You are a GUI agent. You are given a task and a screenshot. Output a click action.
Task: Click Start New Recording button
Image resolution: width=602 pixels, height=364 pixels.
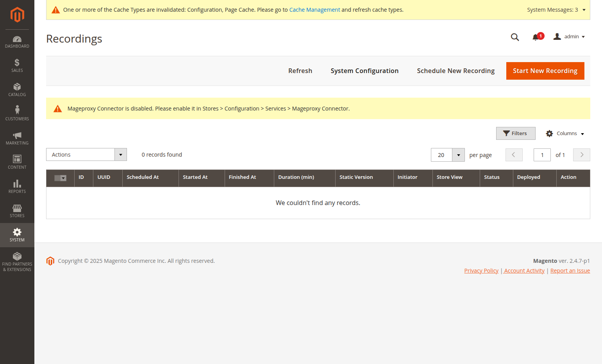[545, 71]
